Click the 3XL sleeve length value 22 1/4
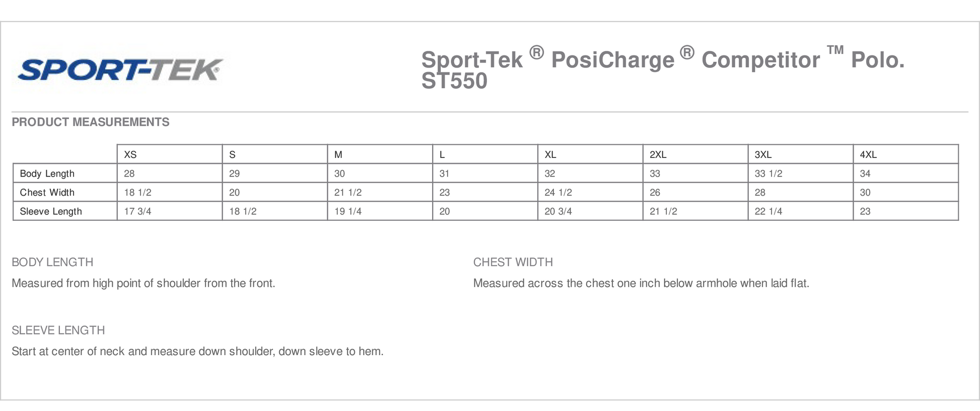Screen dimensions: 980x411 tap(768, 211)
